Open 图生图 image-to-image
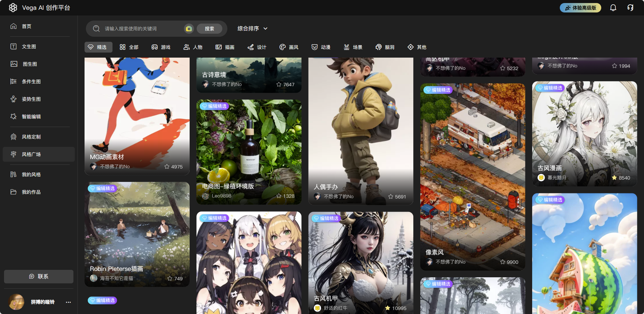 tap(39, 64)
